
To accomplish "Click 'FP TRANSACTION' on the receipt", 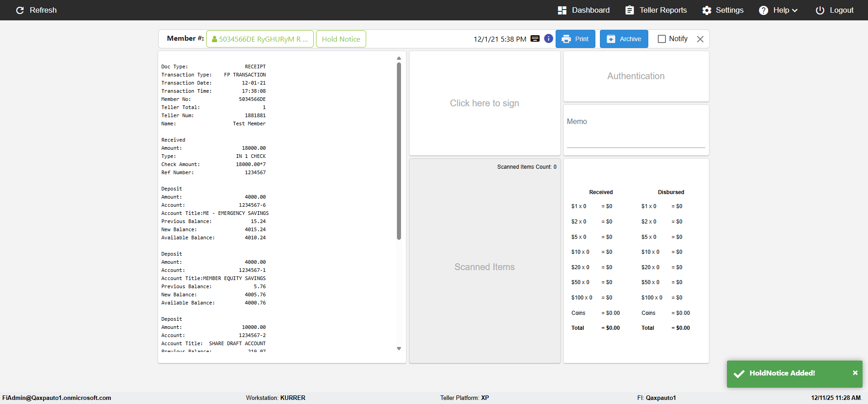I will (x=245, y=75).
